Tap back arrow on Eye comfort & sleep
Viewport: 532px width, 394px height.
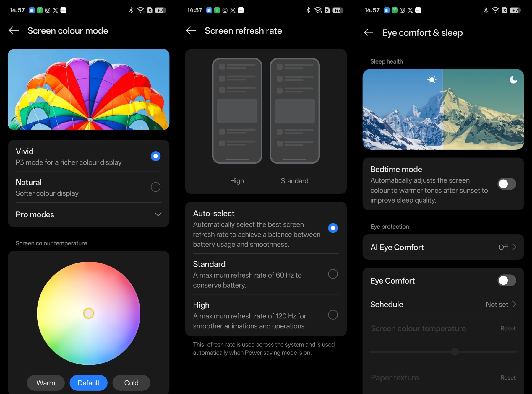(x=368, y=32)
